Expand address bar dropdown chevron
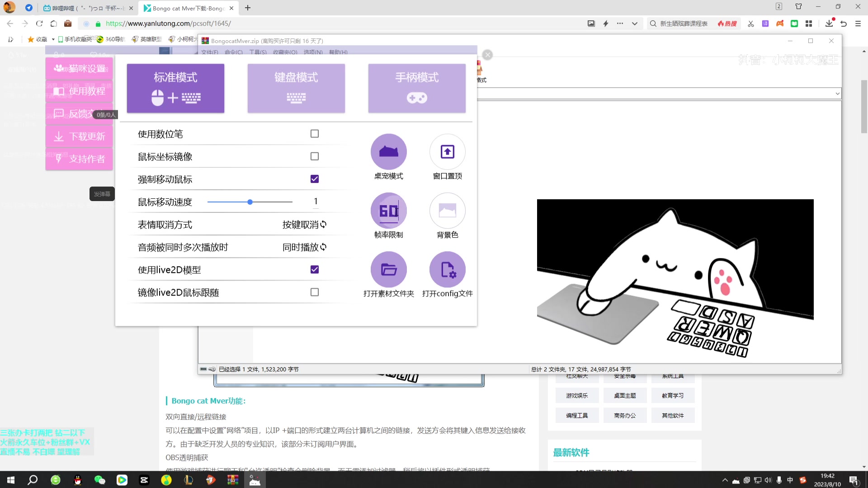 pyautogui.click(x=635, y=23)
